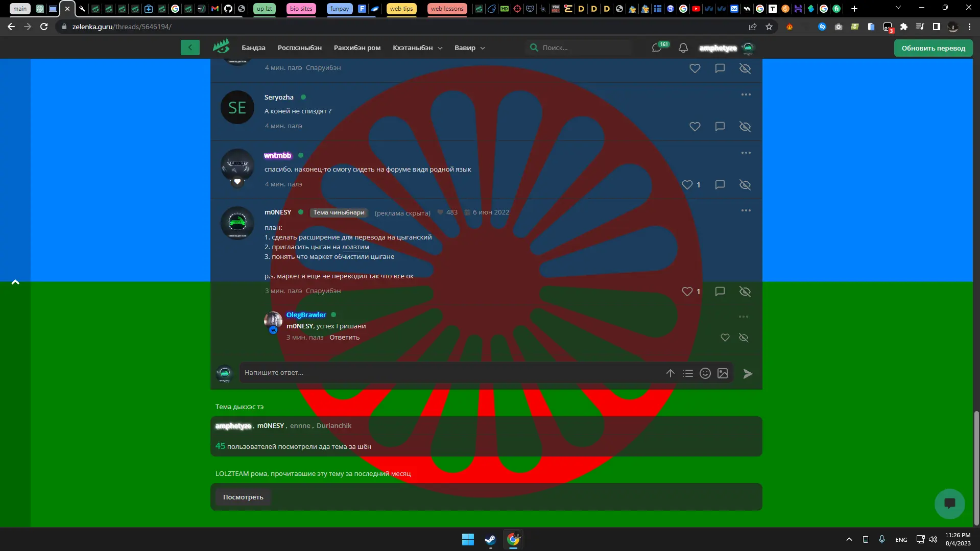The image size is (980, 551).
Task: Click the green back arrow button
Action: click(x=190, y=47)
